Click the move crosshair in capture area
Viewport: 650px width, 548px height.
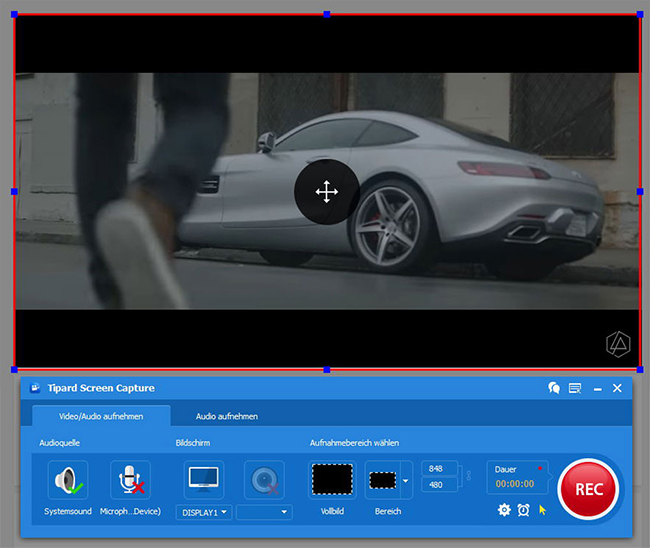coord(326,192)
